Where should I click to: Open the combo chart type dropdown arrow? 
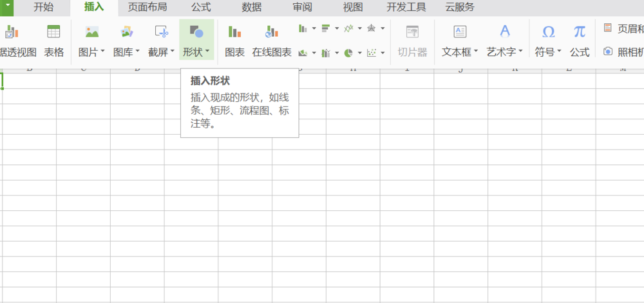point(337,53)
